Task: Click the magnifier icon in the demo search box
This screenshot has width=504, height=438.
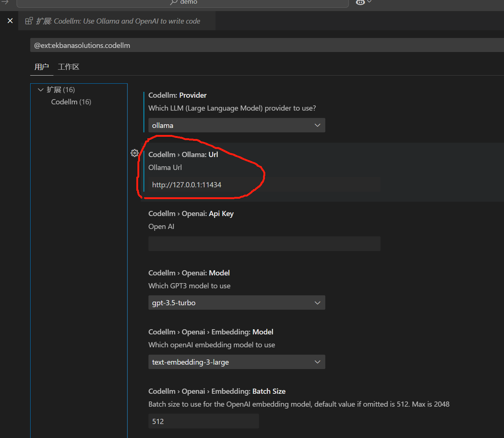Action: tap(174, 2)
